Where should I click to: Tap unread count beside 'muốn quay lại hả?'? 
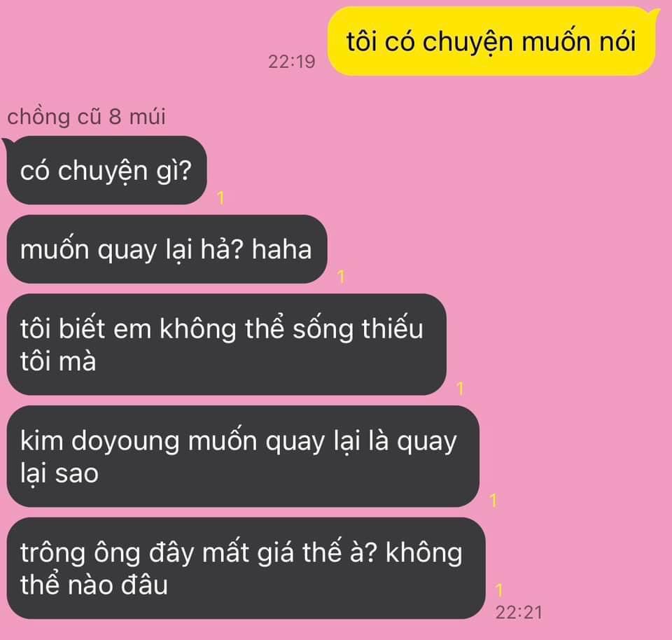(x=341, y=277)
